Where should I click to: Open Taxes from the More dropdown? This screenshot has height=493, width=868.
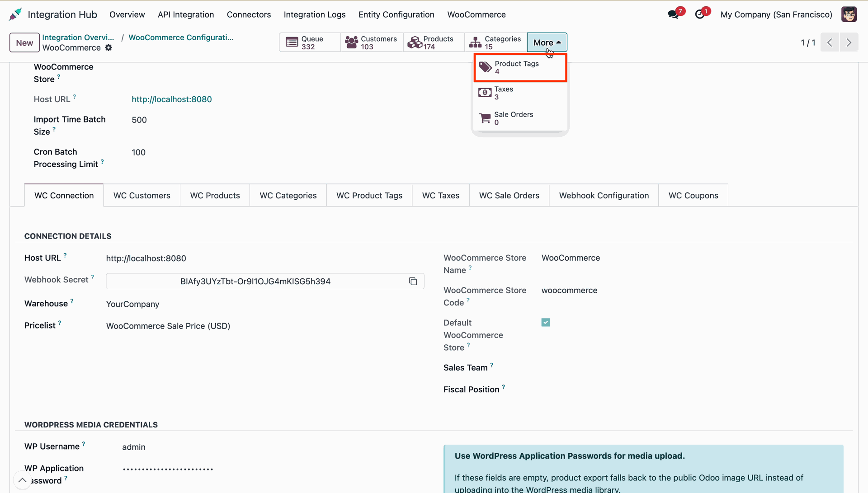point(520,93)
